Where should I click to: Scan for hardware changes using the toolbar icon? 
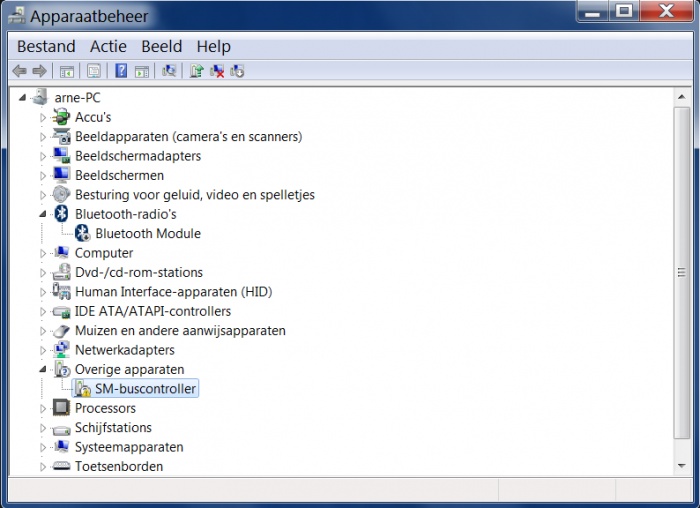click(x=169, y=71)
